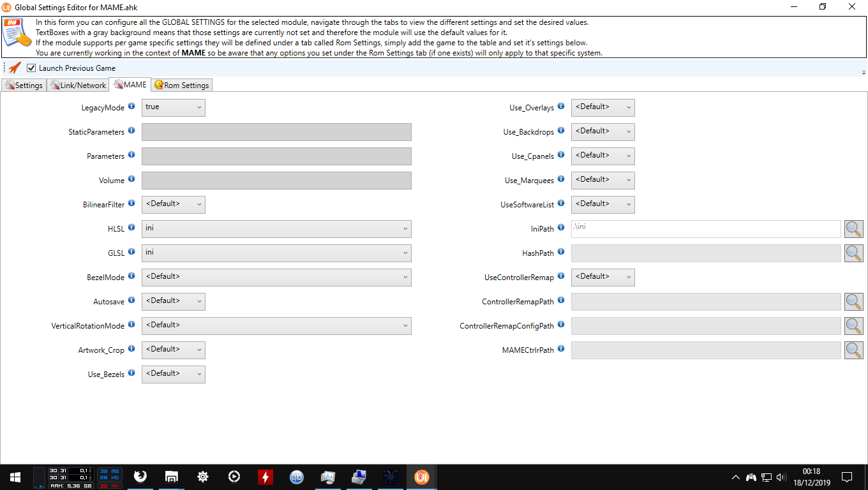868x490 pixels.
Task: Click info icon next to Use_Marquees
Action: coord(561,179)
